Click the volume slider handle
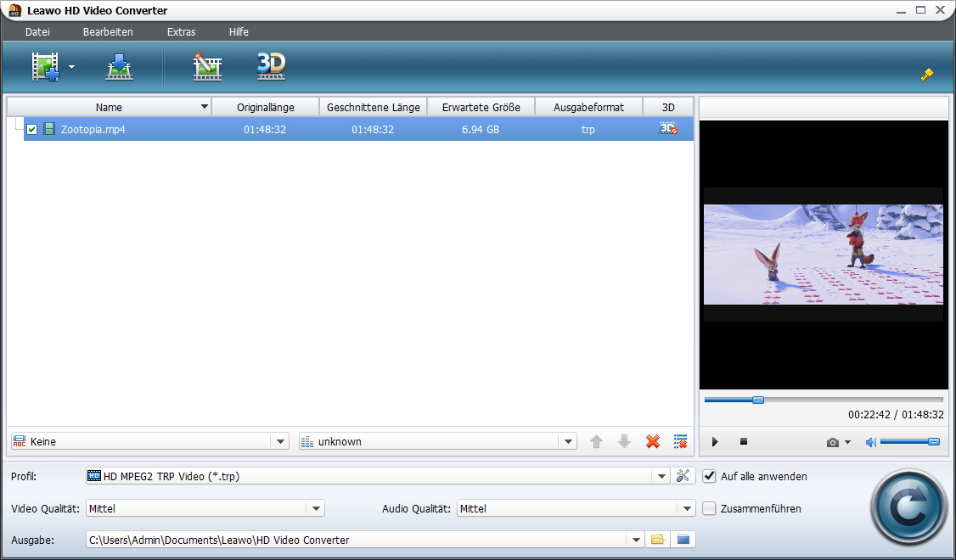The width and height of the screenshot is (956, 560). click(x=933, y=442)
